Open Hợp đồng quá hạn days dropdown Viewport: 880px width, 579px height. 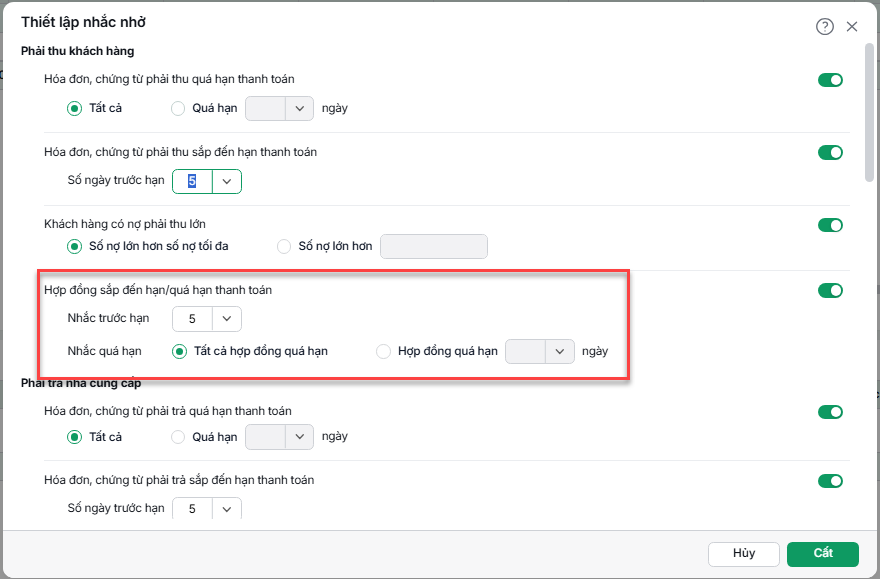point(560,352)
